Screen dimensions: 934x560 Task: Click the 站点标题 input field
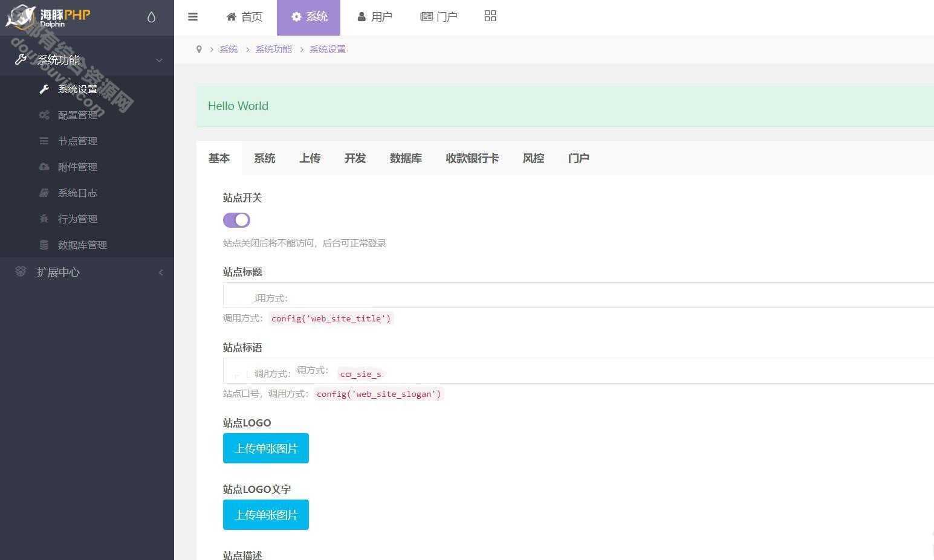point(579,295)
